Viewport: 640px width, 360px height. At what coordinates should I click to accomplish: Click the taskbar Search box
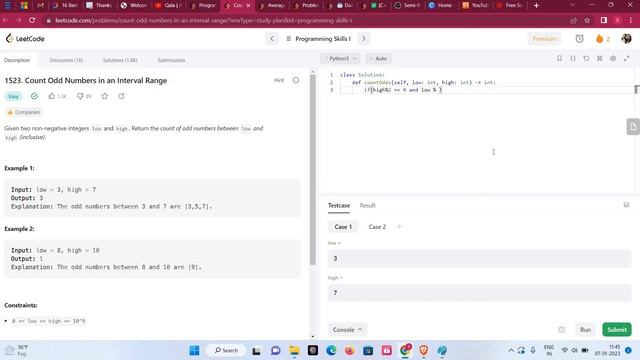pyautogui.click(x=226, y=350)
